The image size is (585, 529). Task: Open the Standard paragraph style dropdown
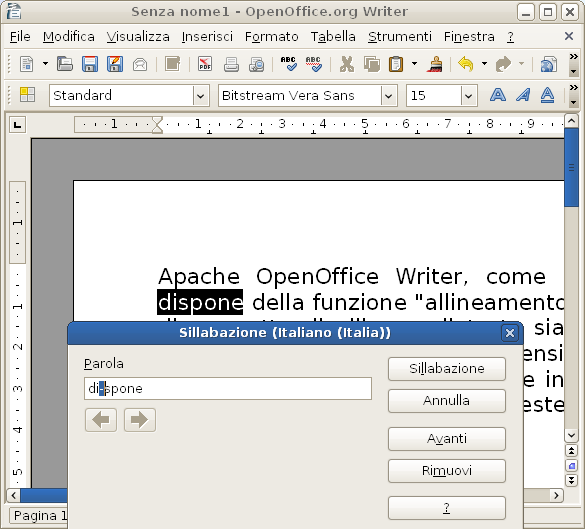point(200,96)
